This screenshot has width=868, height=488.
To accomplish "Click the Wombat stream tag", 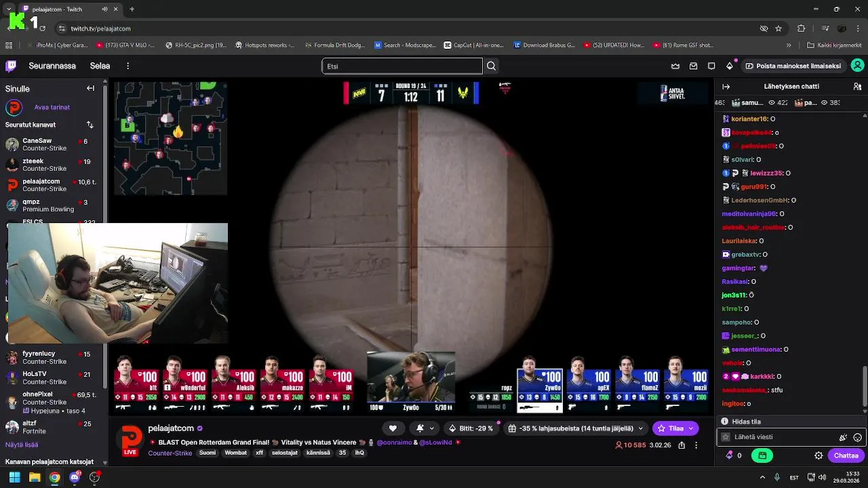I will click(235, 453).
